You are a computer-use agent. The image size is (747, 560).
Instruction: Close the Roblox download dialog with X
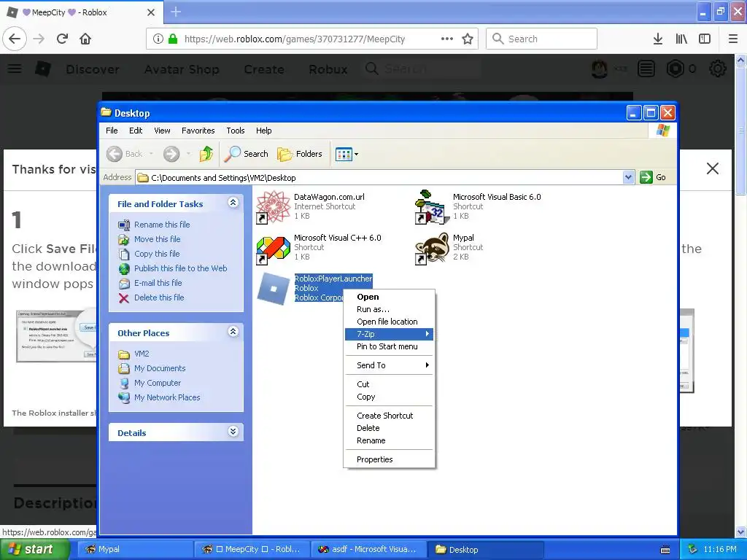(712, 168)
